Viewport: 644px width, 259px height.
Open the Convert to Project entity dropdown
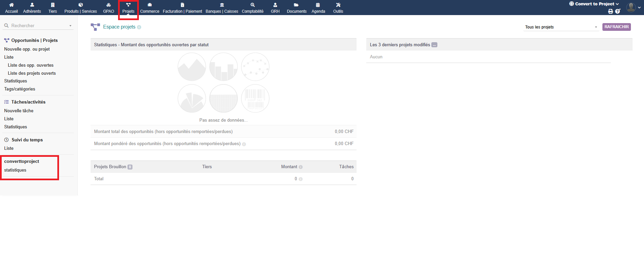point(594,4)
